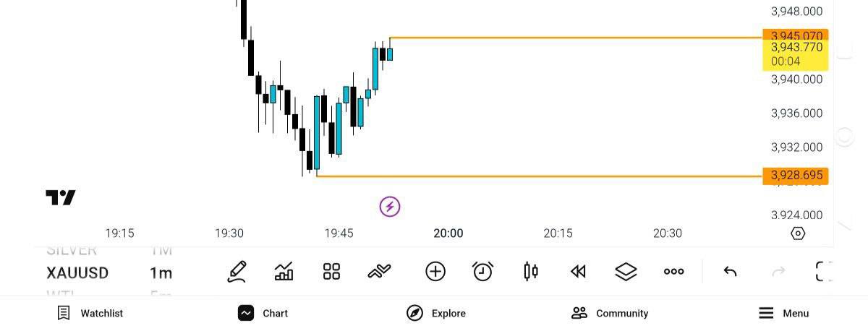Add a symbol with plus icon
Viewport: 868px width, 331px height.
[435, 272]
